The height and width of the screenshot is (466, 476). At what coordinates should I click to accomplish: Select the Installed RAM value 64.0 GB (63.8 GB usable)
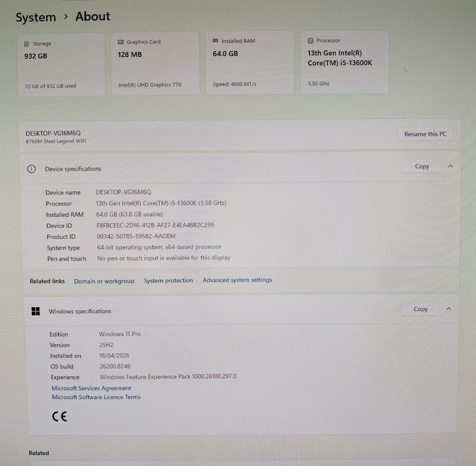129,214
